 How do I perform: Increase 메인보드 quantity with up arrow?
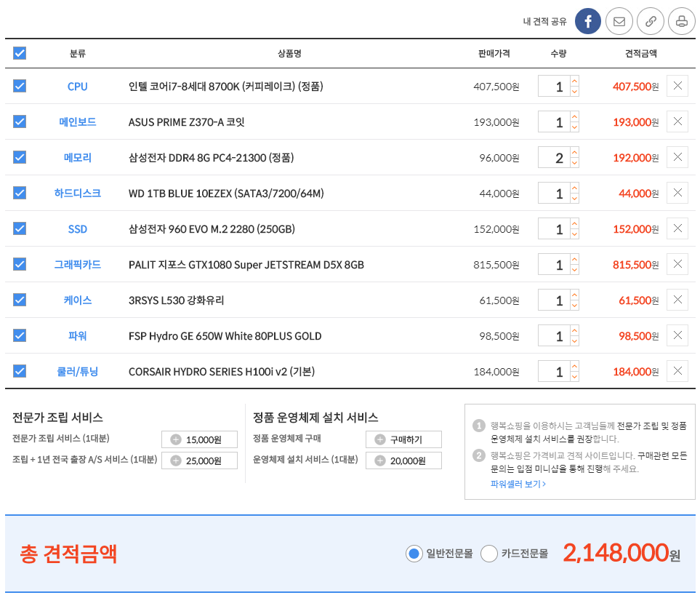[574, 116]
